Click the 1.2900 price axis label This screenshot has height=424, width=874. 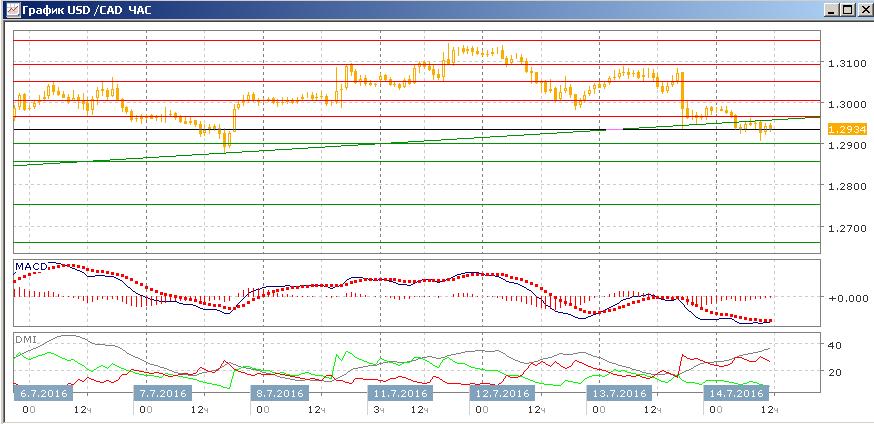847,145
